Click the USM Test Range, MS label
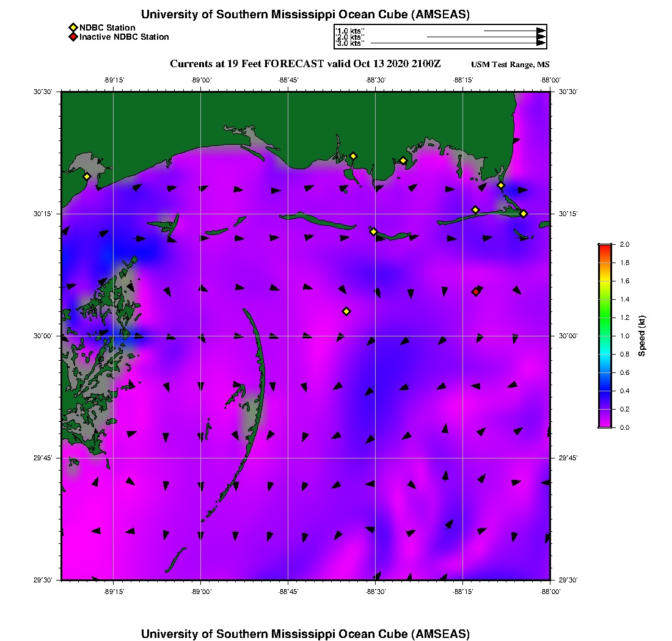The width and height of the screenshot is (672, 641). [510, 65]
